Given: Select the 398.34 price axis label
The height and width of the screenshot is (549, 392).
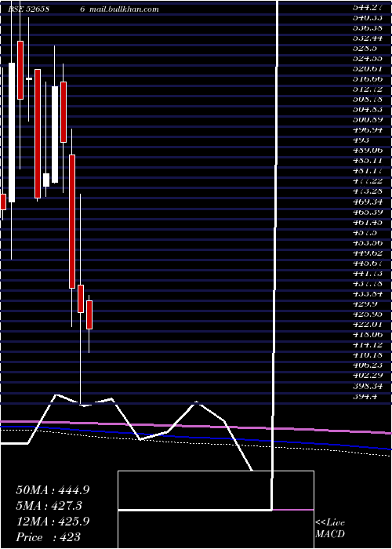Looking at the screenshot, I should [367, 386].
